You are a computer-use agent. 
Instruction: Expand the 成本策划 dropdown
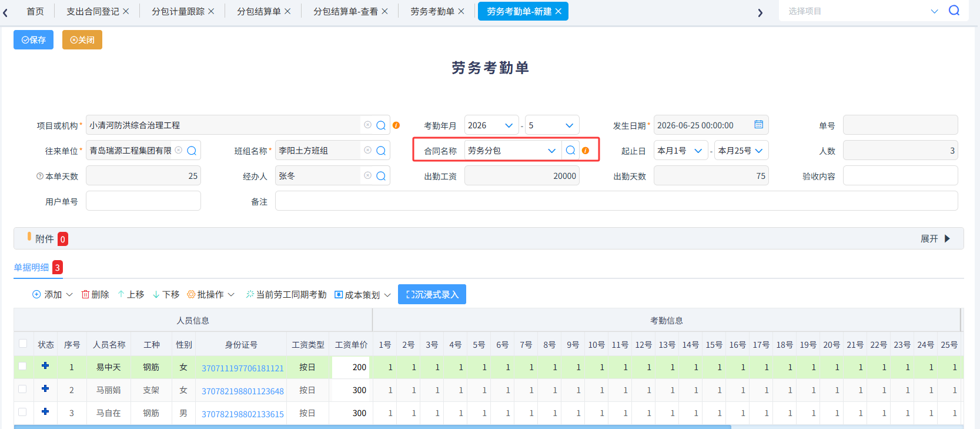387,295
